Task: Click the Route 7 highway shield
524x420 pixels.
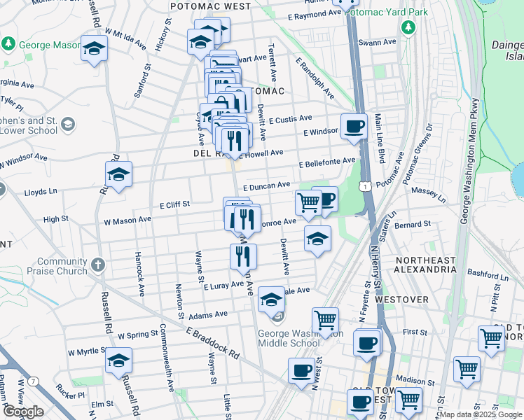Action: (x=33, y=381)
